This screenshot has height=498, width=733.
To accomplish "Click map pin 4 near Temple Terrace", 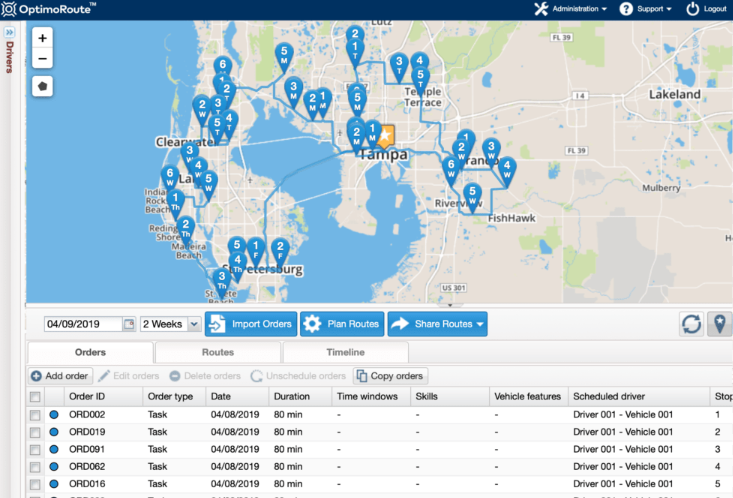I will click(419, 60).
